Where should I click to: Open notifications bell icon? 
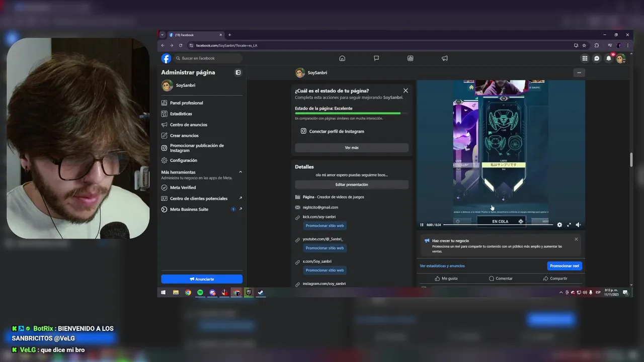[x=609, y=58]
